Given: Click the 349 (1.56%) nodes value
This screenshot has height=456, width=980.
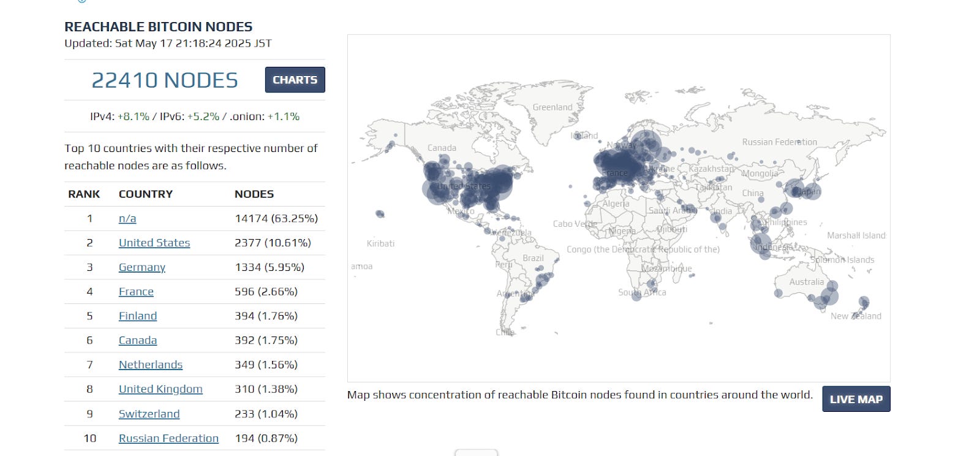Looking at the screenshot, I should click(266, 365).
